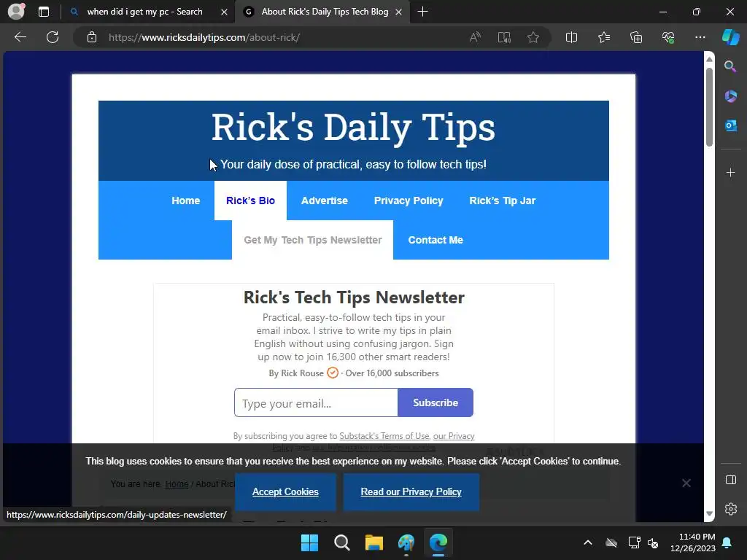Viewport: 747px width, 560px height.
Task: Close the 'when did i get my pc' tab
Action: 224,12
